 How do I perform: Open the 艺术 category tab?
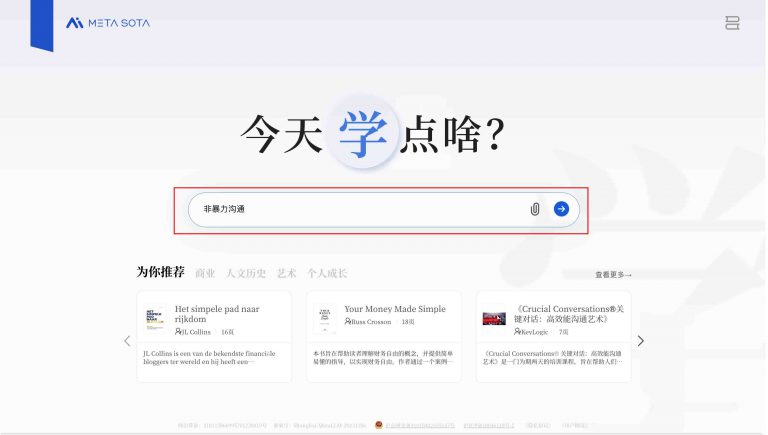287,273
